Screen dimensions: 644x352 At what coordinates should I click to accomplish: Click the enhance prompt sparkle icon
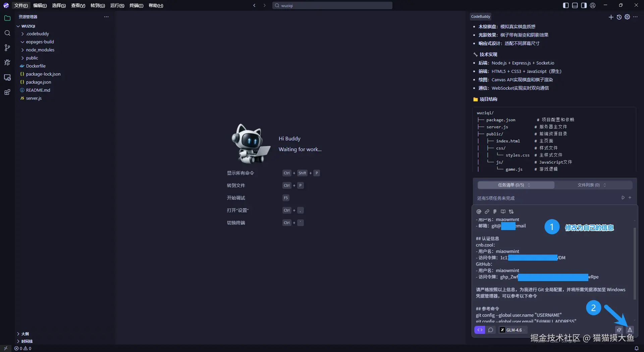(x=619, y=330)
